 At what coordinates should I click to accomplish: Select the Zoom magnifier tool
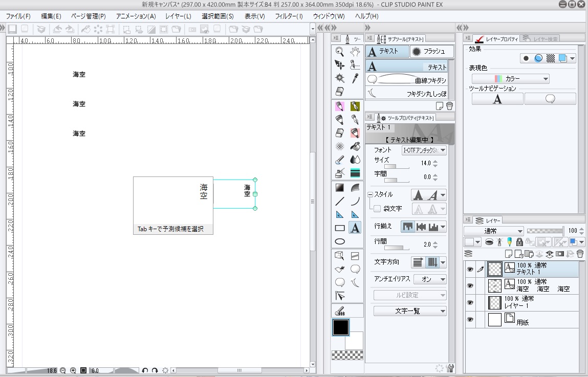pyautogui.click(x=339, y=51)
